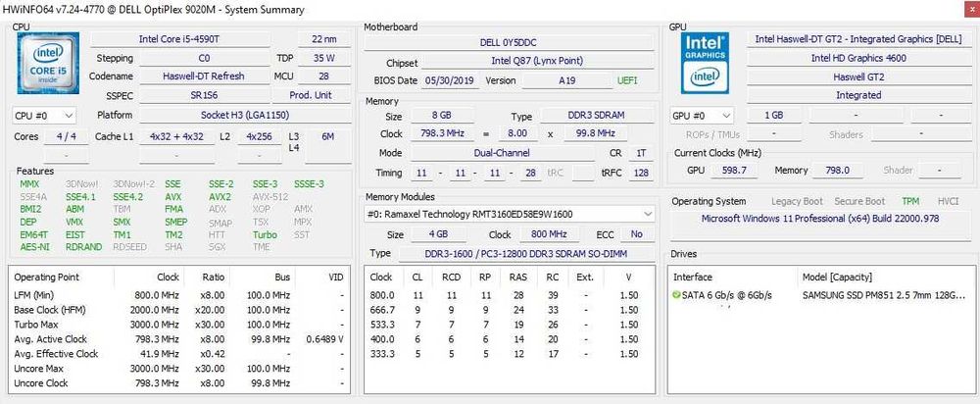Click the AVX2 feature label
The image size is (980, 404).
click(x=220, y=196)
